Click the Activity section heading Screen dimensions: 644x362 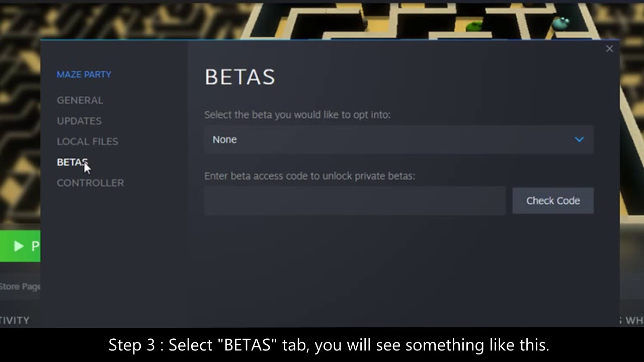[x=15, y=320]
